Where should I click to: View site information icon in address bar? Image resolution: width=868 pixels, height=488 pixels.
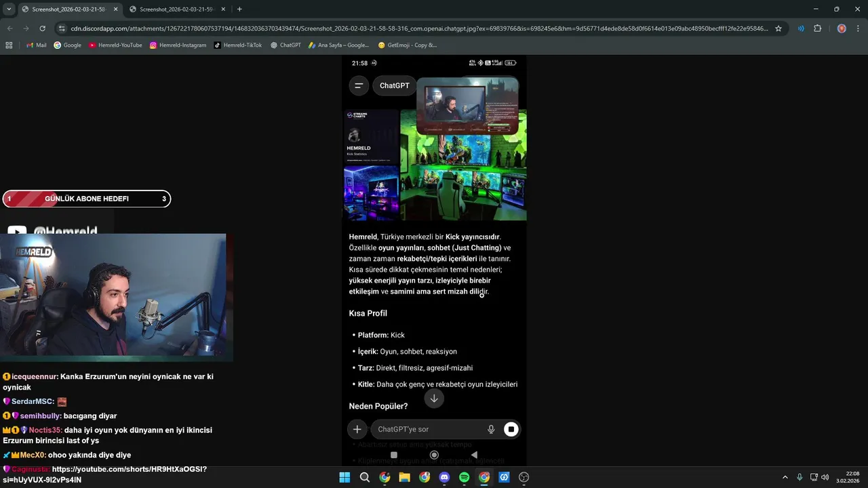click(x=62, y=28)
